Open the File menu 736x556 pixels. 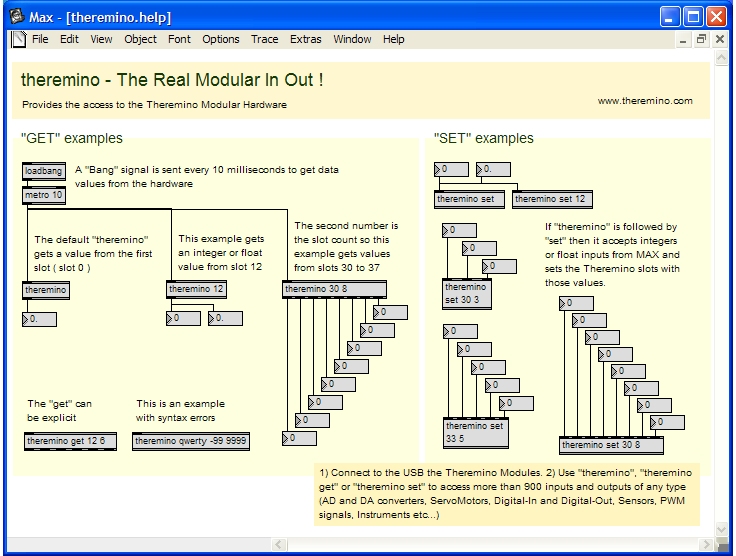[x=40, y=39]
